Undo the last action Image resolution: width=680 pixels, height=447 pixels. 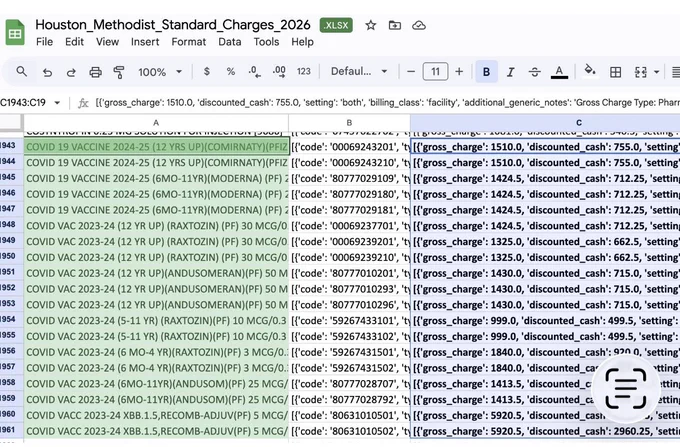[x=47, y=72]
